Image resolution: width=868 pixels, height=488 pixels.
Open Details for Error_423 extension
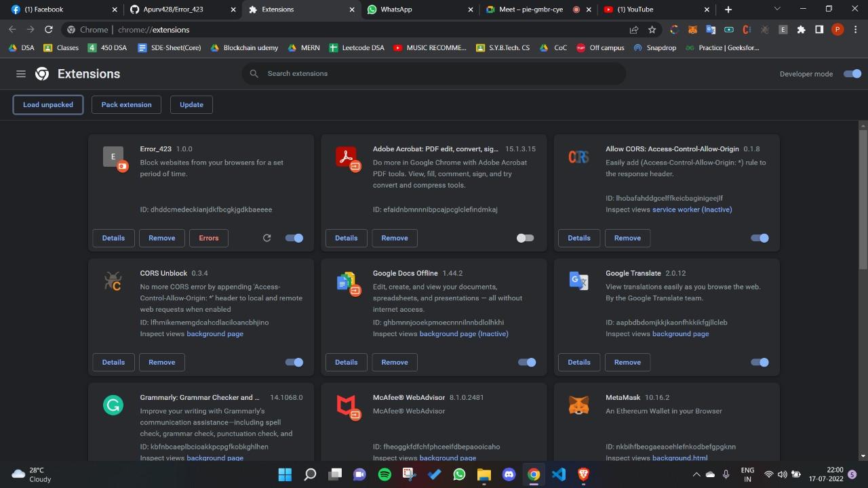pyautogui.click(x=113, y=238)
